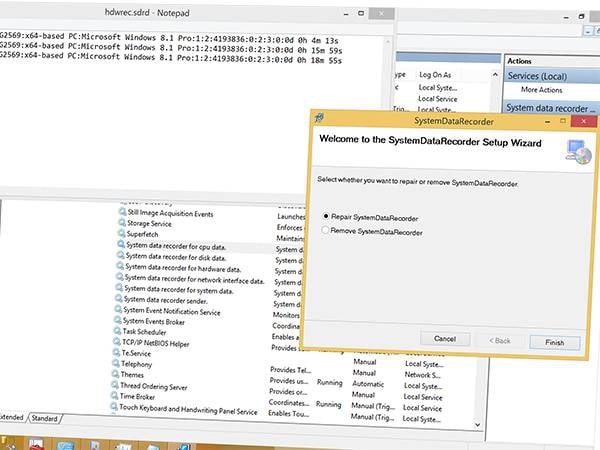The height and width of the screenshot is (450, 600).
Task: Select Remove SystemDataRecorder radio option
Action: [325, 230]
